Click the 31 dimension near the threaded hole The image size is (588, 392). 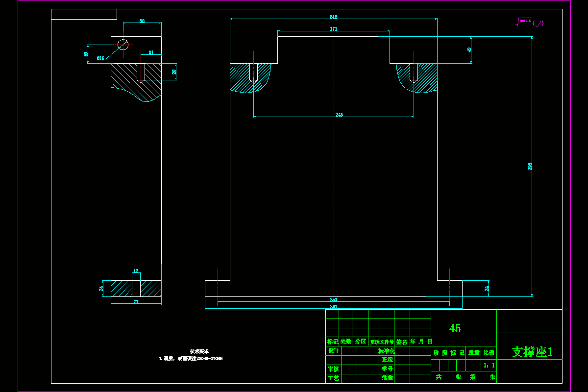click(x=151, y=52)
